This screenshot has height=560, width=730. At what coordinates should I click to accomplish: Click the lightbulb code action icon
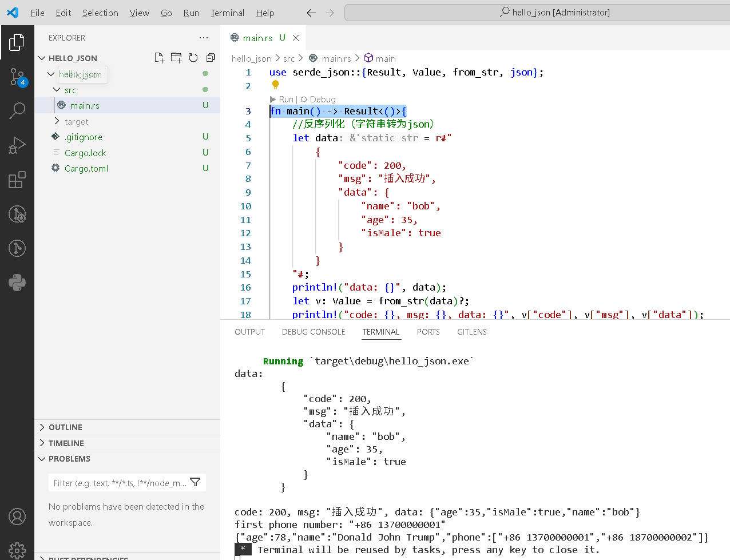tap(275, 85)
